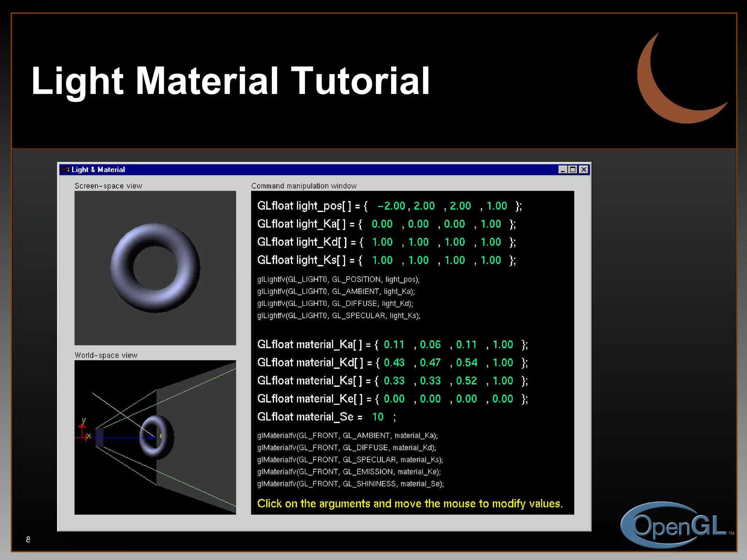Click material_Kd red value 0.43
The width and height of the screenshot is (747, 560).
coord(394,363)
